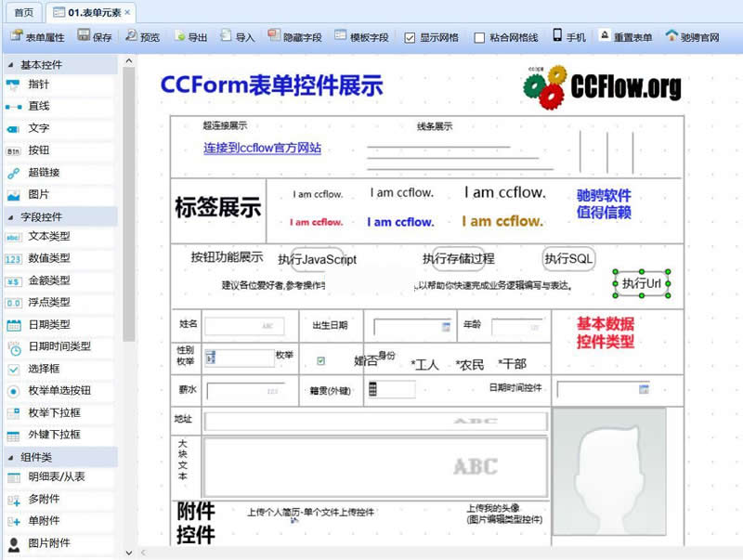Enable the 粘合网格线 snap checkbox
Image resolution: width=743 pixels, height=560 pixels.
pyautogui.click(x=478, y=38)
